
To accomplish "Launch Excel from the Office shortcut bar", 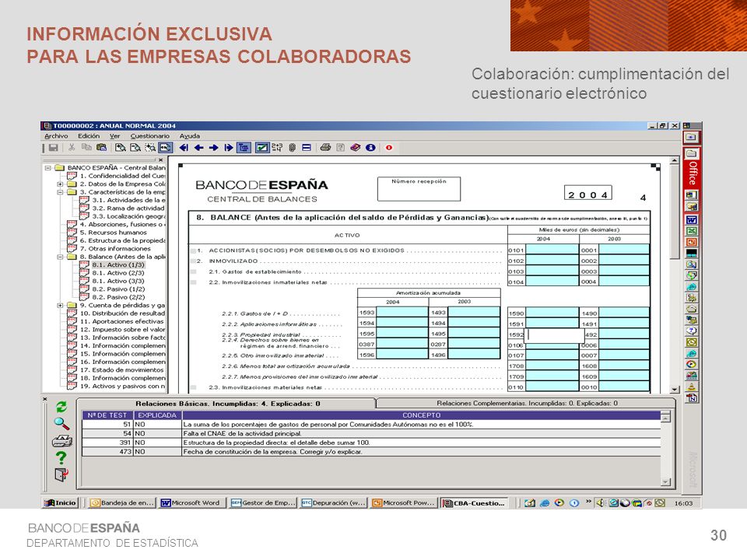I will click(x=691, y=231).
